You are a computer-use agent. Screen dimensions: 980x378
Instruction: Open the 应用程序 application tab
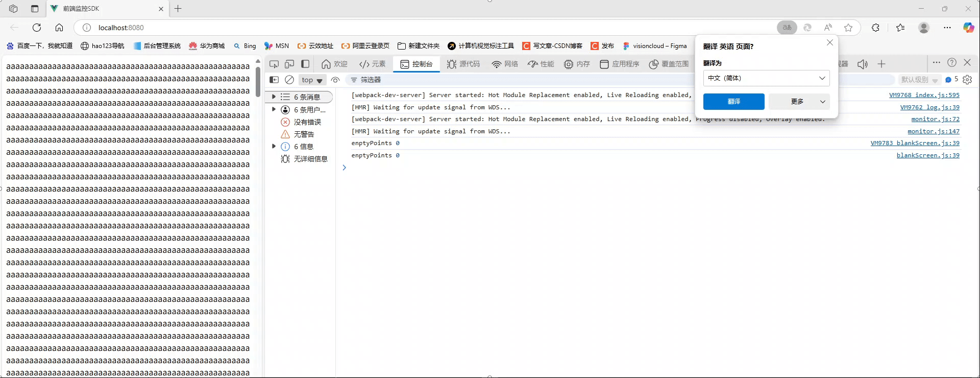[x=620, y=64]
